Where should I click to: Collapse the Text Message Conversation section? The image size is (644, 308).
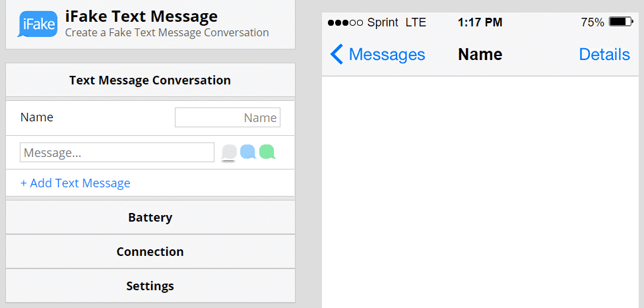tap(150, 80)
